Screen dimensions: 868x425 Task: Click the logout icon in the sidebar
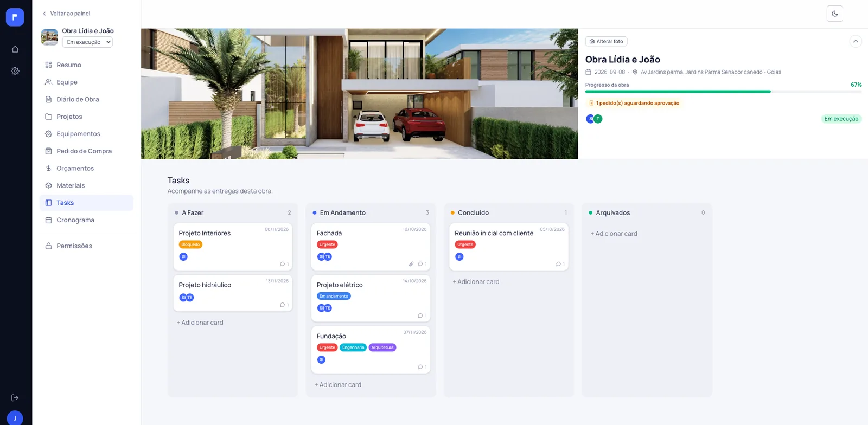[15, 398]
